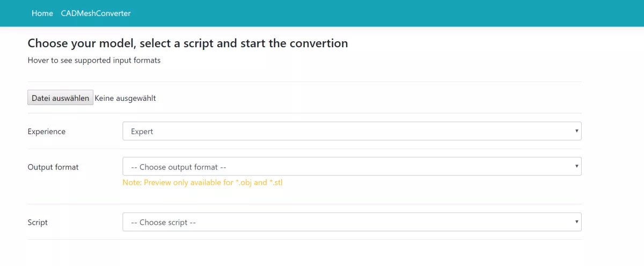Click the Experience field label
The image size is (644, 266).
(x=47, y=131)
